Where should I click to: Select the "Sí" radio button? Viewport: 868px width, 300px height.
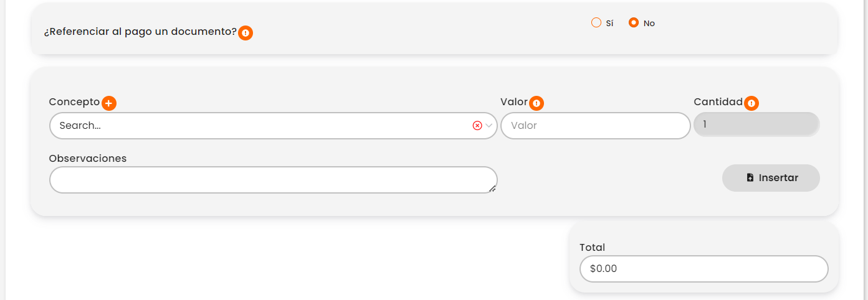[x=596, y=23]
